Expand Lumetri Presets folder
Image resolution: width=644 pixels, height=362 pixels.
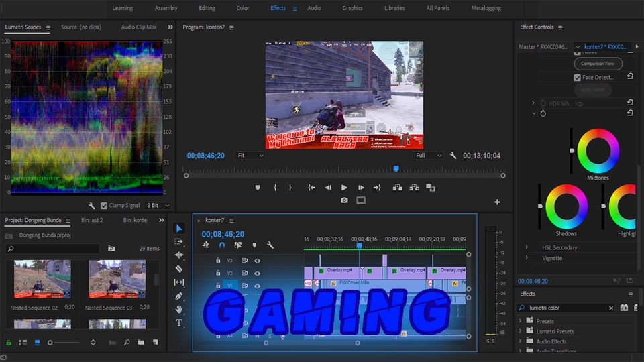520,330
